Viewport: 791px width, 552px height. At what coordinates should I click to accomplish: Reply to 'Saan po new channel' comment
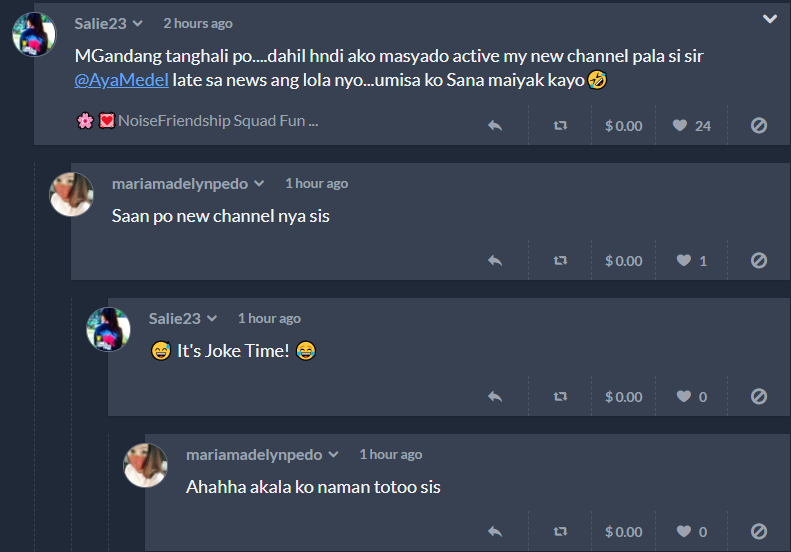click(495, 261)
